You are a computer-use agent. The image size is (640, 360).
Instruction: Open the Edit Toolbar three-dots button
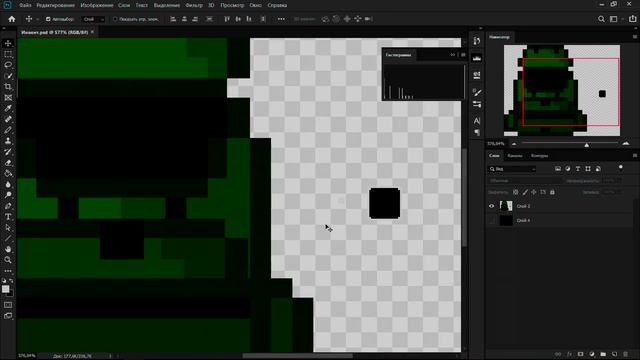pos(8,271)
